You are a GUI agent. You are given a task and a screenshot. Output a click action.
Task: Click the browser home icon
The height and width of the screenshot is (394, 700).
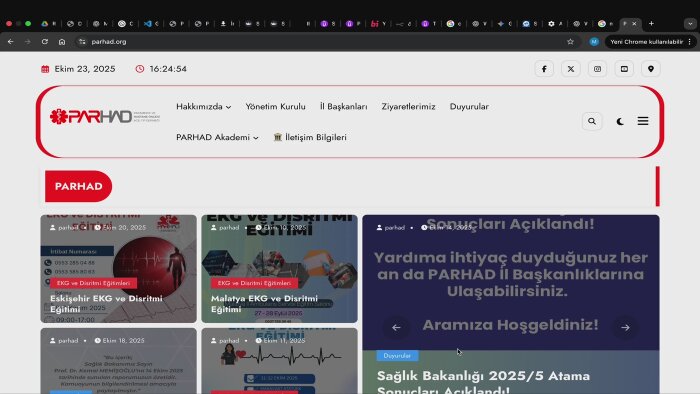click(x=62, y=41)
